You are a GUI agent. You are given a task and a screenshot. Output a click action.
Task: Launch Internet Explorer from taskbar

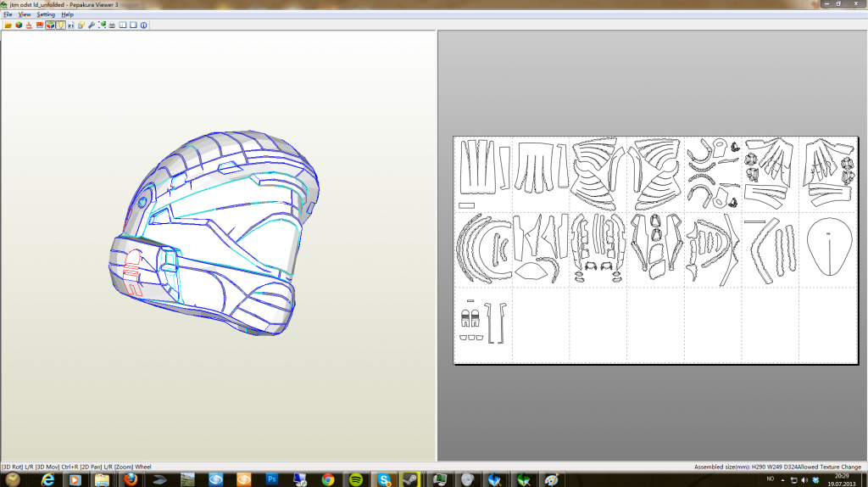(x=48, y=480)
